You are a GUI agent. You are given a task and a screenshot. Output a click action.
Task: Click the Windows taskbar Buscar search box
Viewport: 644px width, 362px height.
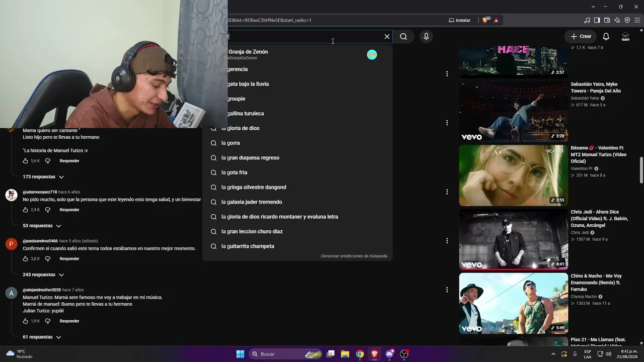coord(286,354)
